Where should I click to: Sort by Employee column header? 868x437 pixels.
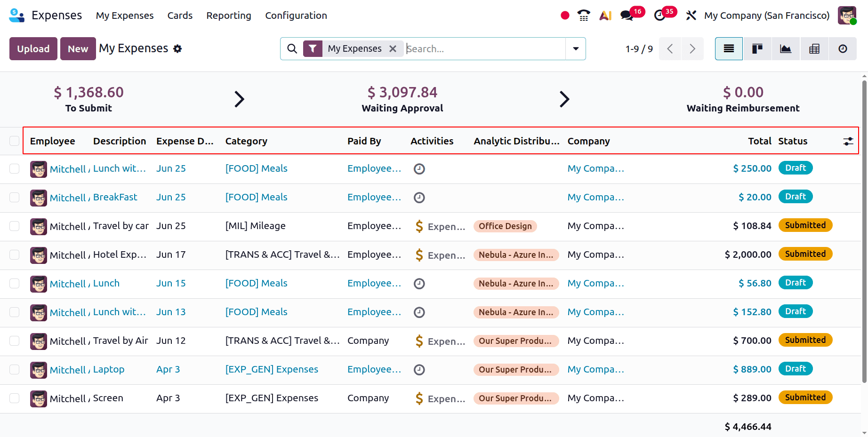(53, 141)
